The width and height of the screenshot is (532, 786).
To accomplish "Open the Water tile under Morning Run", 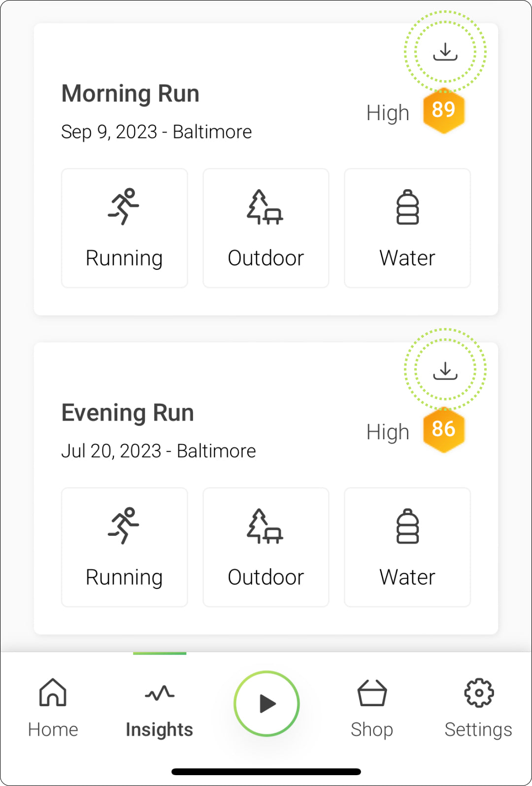I will (407, 228).
